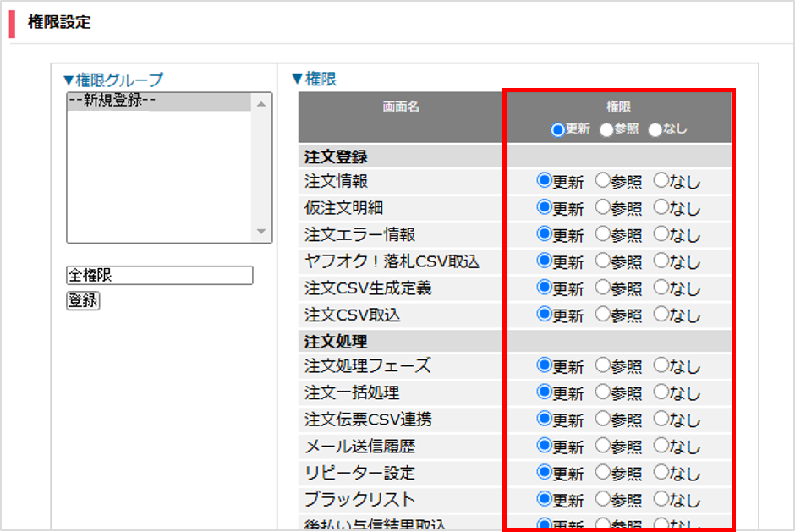
Task: Click the 登録 button
Action: tap(83, 301)
